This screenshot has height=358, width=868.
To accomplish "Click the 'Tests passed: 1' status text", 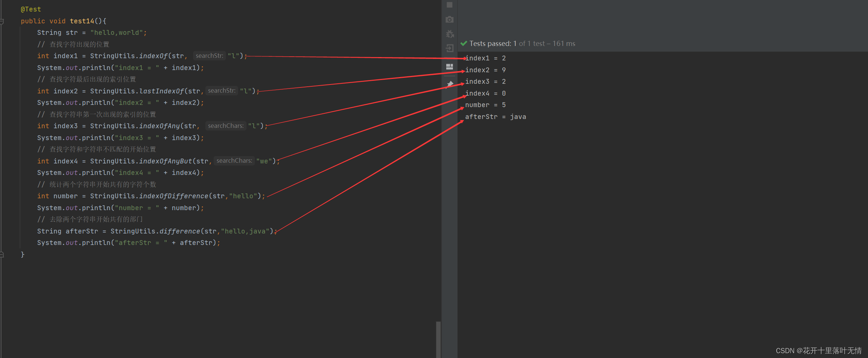I will tap(493, 44).
